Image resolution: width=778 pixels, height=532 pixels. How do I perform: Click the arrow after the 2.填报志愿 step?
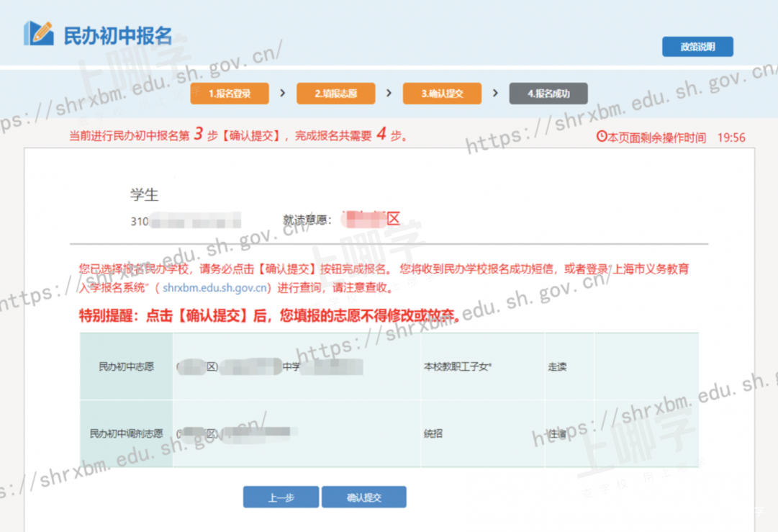[389, 93]
